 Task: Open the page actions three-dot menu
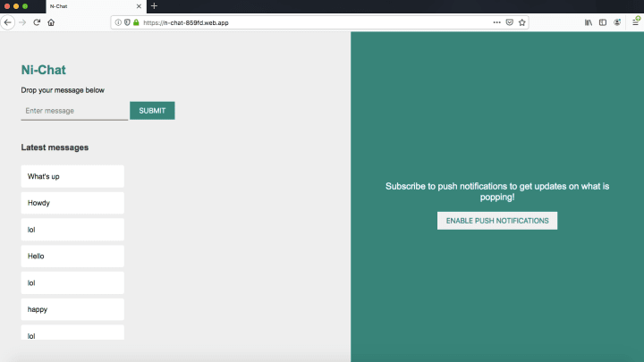click(497, 22)
